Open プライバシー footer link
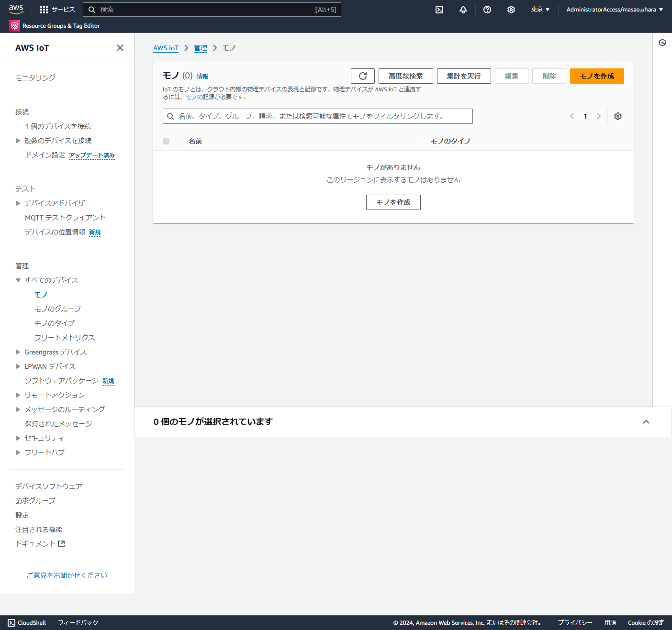This screenshot has height=630, width=672. coord(575,623)
